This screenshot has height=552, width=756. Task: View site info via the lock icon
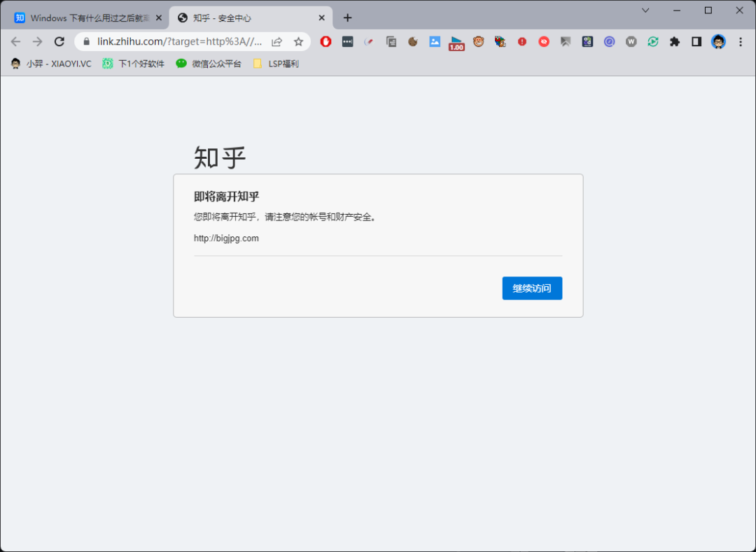(87, 42)
